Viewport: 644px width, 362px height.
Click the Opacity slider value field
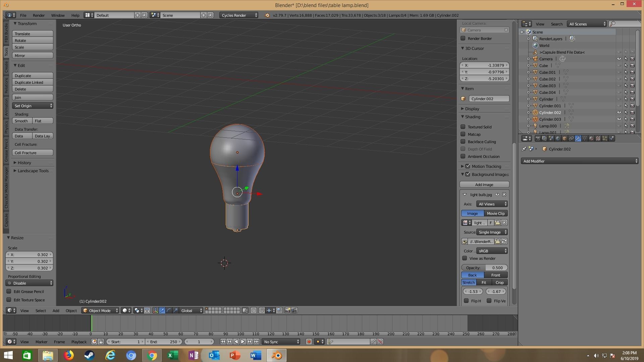point(484,268)
